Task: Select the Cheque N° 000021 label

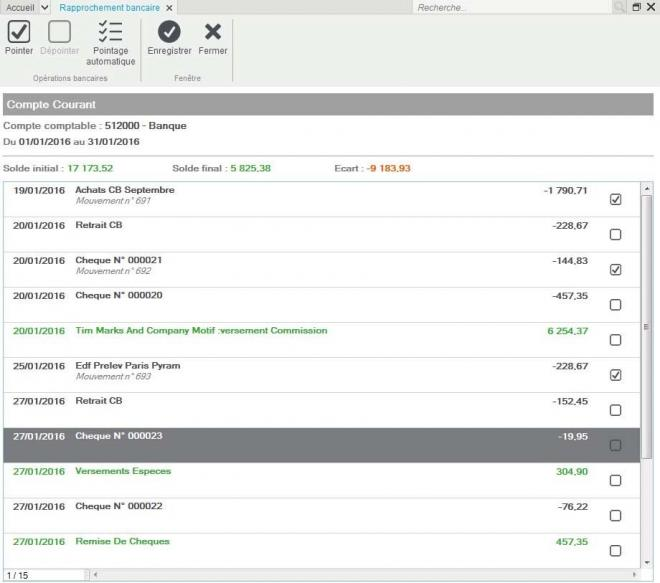Action: 119,260
